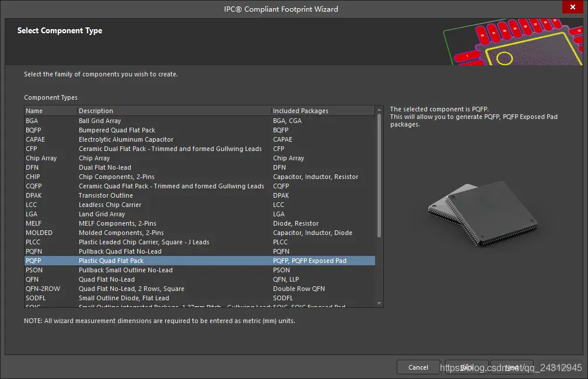Screen dimensions: 588x379
Task: Choose the CAPAE Electrolytic Aluminum Capacitor row
Action: 200,139
